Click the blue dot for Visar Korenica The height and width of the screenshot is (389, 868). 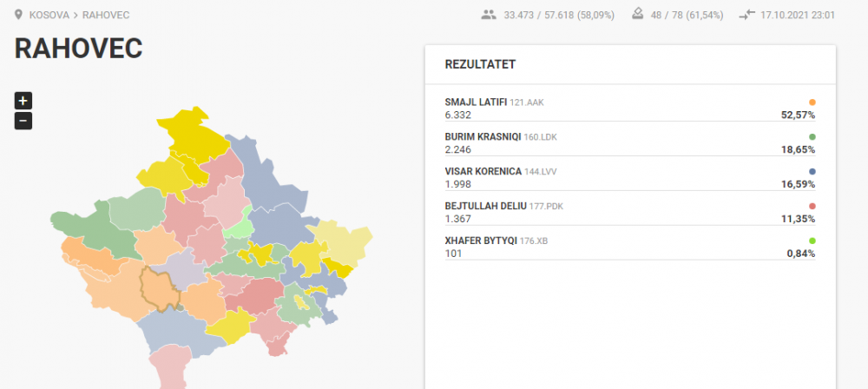pyautogui.click(x=812, y=171)
